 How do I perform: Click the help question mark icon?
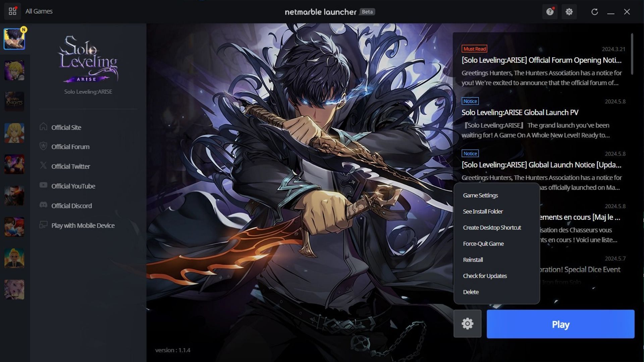[x=550, y=11]
